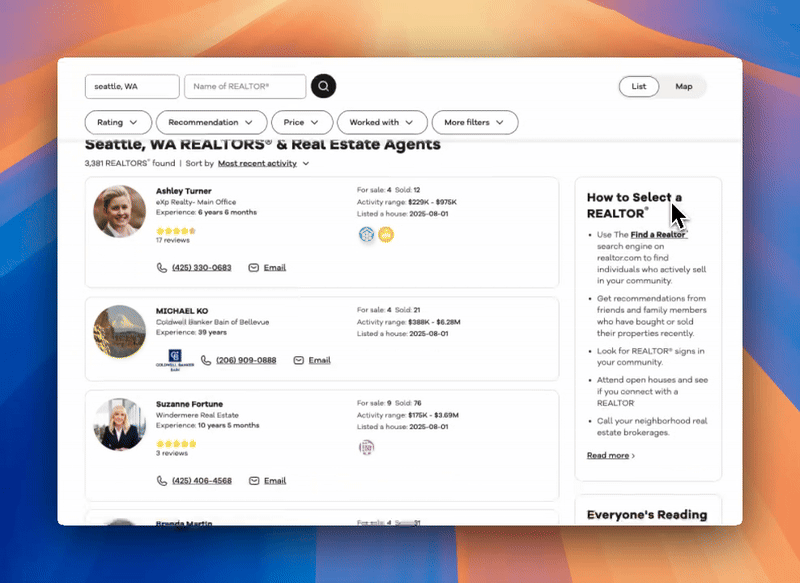Click Suzanne Fortune's designation badge
Image resolution: width=800 pixels, height=583 pixels.
point(366,448)
